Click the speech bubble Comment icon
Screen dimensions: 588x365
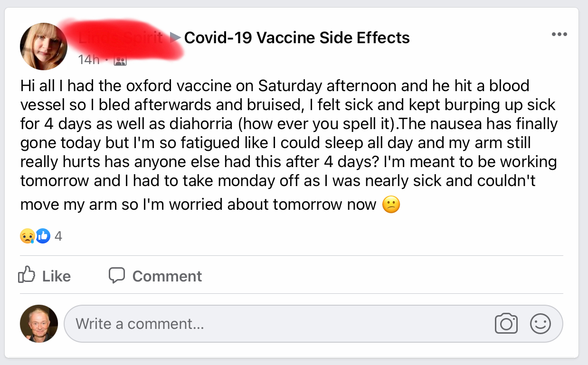pyautogui.click(x=116, y=275)
